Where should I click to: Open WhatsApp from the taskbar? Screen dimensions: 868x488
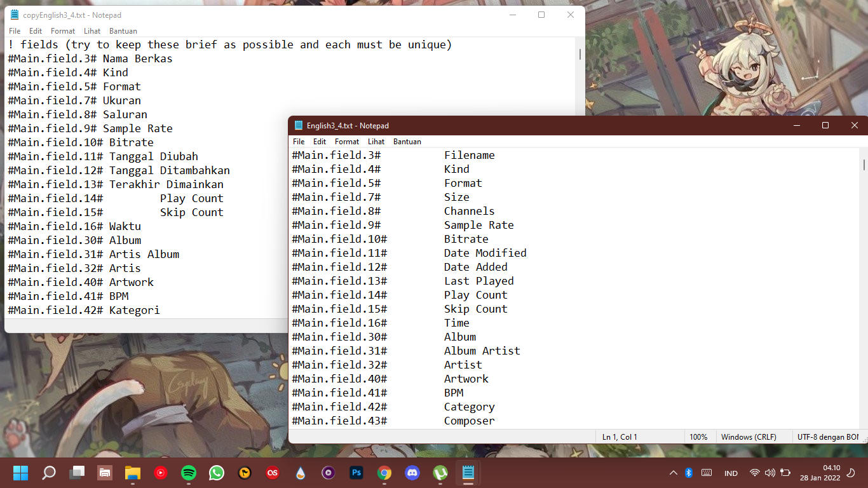pos(217,473)
